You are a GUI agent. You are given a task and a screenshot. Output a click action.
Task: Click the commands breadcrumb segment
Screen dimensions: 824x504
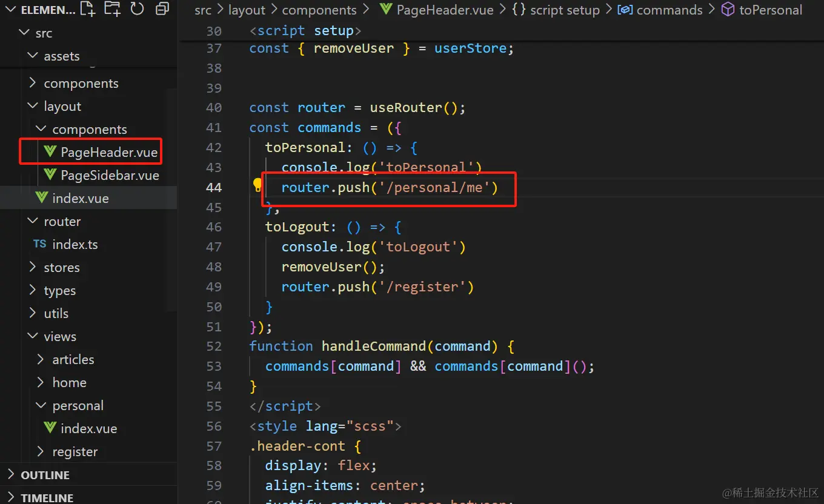(x=669, y=10)
